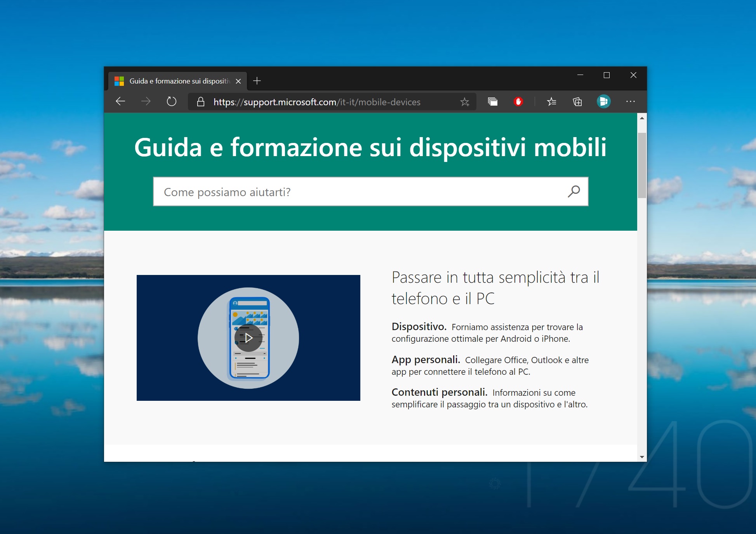This screenshot has height=534, width=756.
Task: Click the App personali. bold text
Action: (x=426, y=360)
